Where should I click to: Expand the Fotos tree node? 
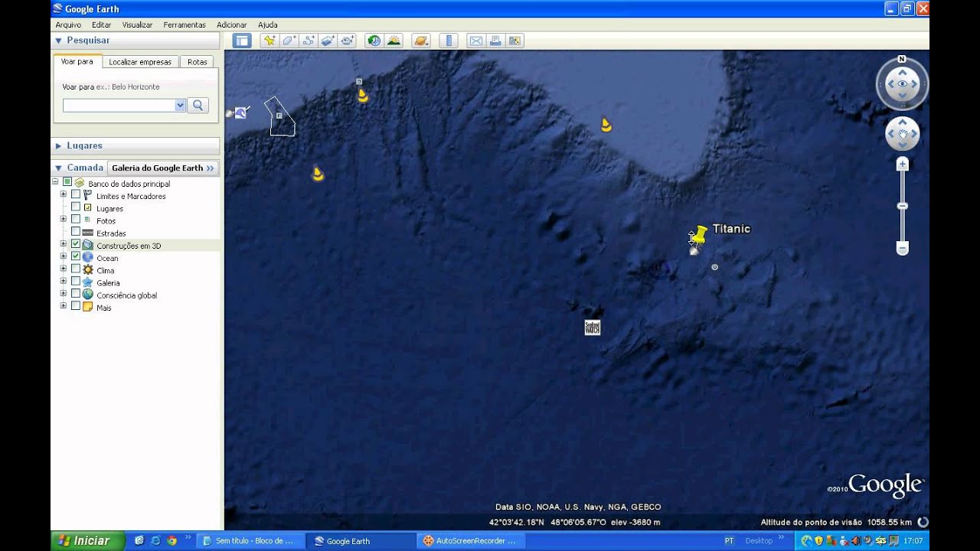(x=64, y=219)
